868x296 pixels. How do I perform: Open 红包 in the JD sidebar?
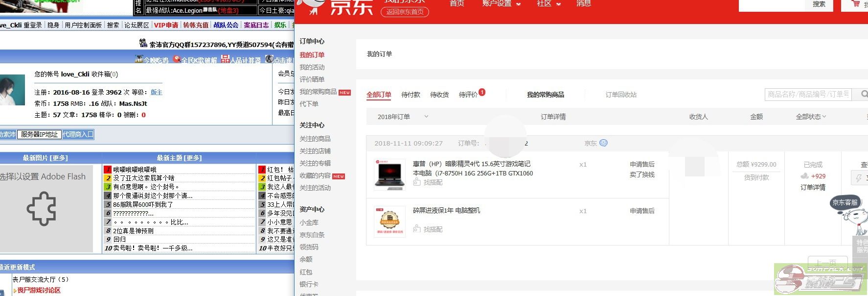(x=306, y=272)
